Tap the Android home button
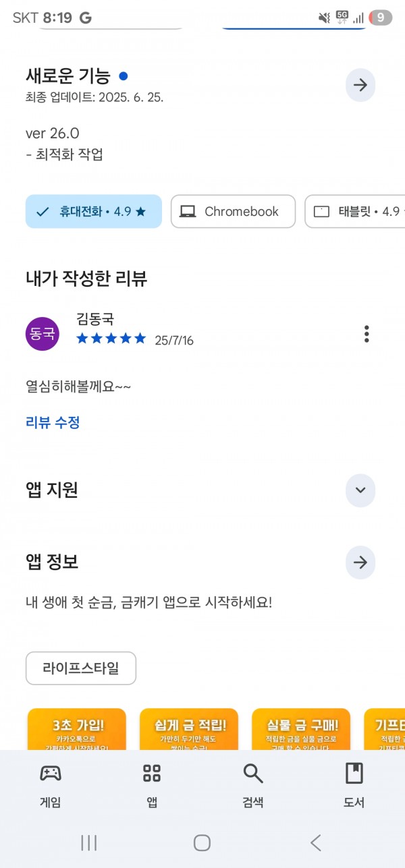 click(x=202, y=842)
